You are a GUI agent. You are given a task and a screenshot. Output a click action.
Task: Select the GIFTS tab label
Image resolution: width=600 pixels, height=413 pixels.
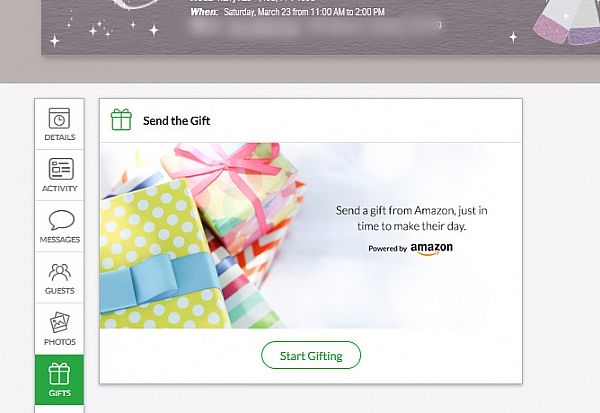point(59,393)
